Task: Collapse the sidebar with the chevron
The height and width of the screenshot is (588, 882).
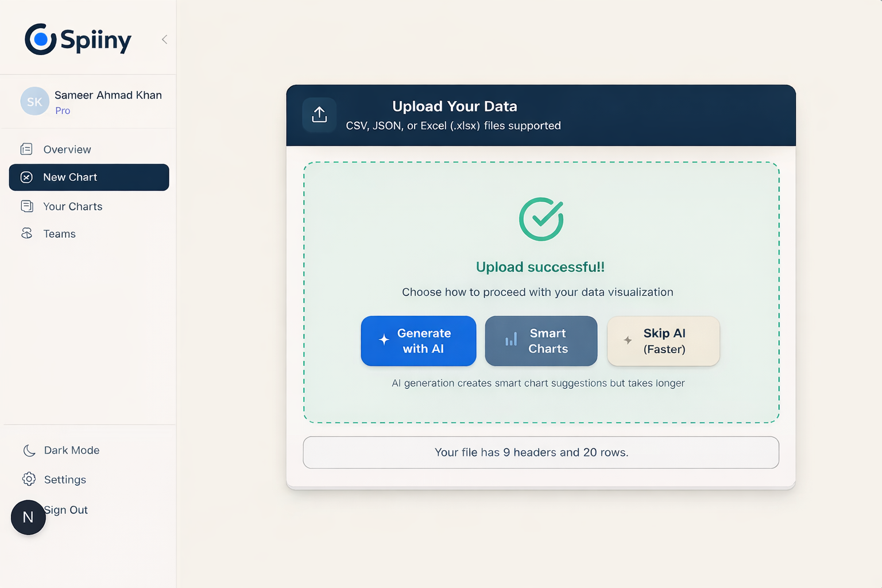Action: 164,39
